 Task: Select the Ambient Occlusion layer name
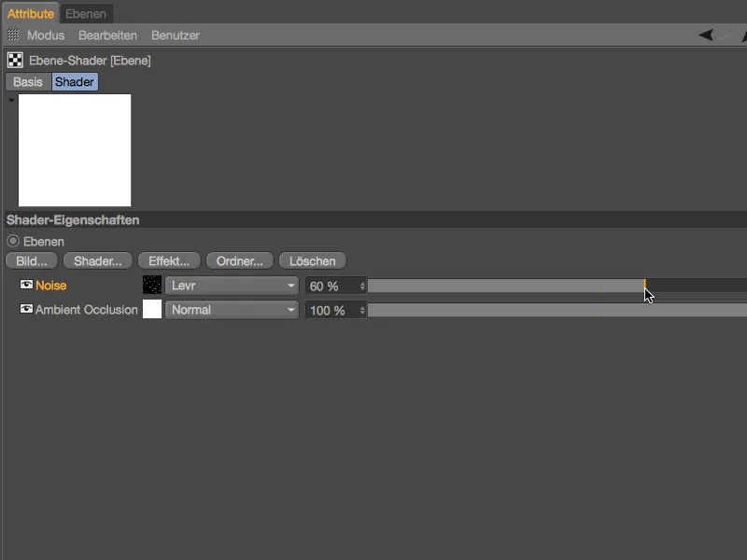86,310
